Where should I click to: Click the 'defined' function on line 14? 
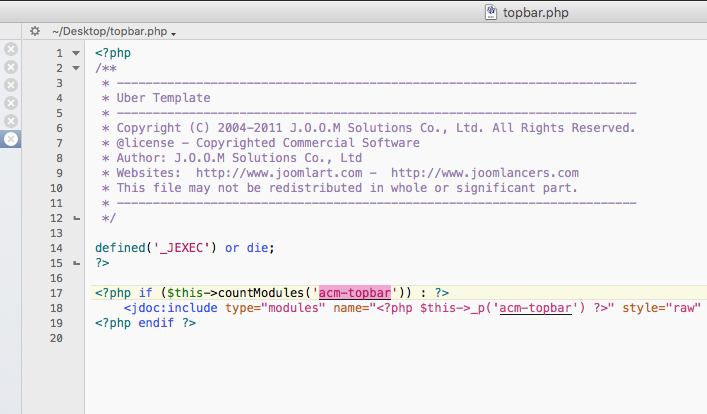coord(120,248)
